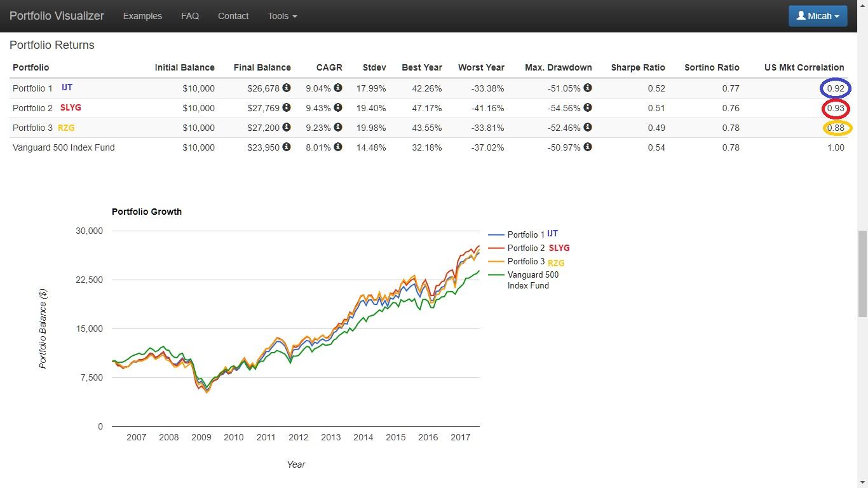Click the page vertical scrollbar thumb
The height and width of the screenshot is (488, 868).
click(862, 274)
